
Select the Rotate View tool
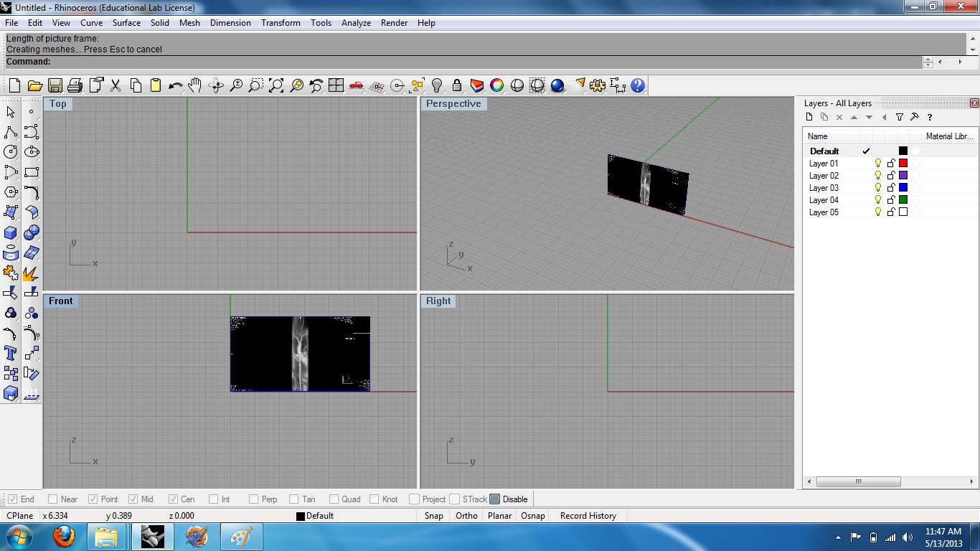tap(215, 85)
